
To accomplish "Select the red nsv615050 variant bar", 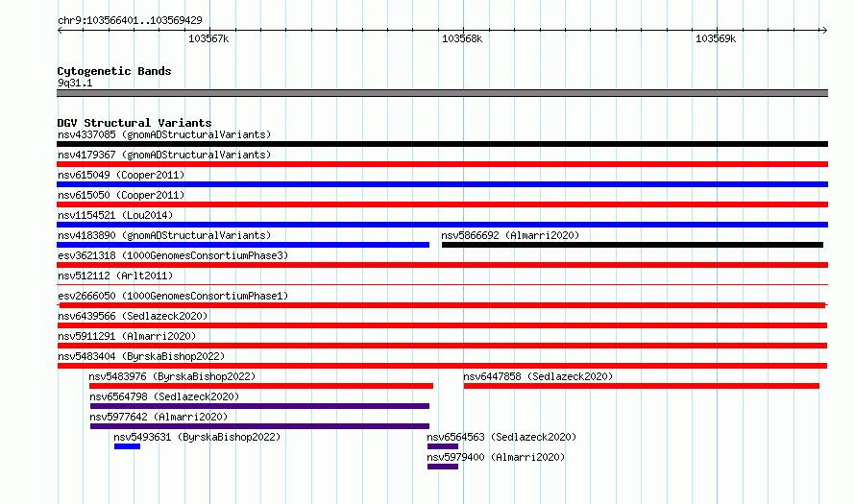I will click(x=442, y=204).
